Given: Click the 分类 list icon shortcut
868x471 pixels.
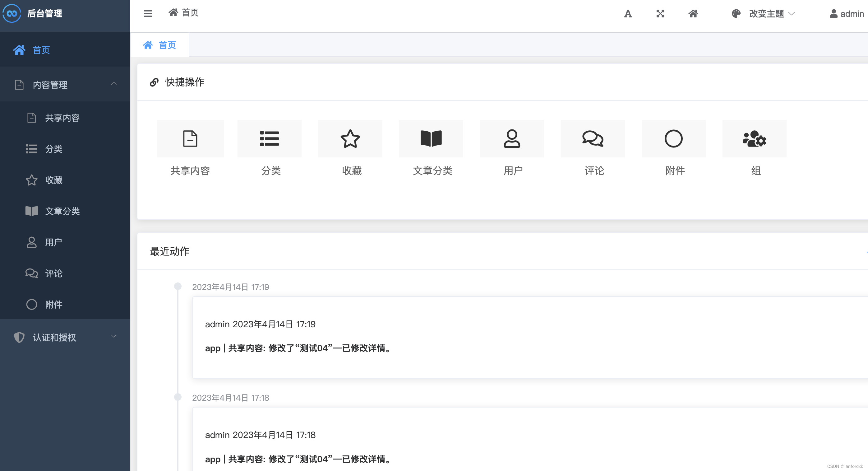Looking at the screenshot, I should coord(269,138).
